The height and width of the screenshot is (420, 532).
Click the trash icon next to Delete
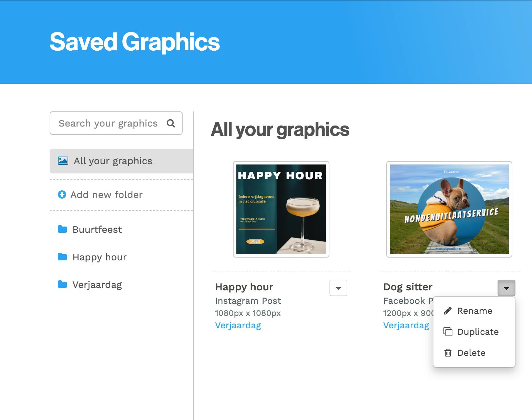[448, 353]
